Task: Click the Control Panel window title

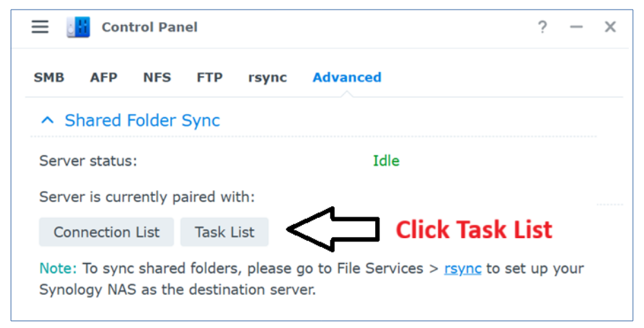Action: (149, 27)
